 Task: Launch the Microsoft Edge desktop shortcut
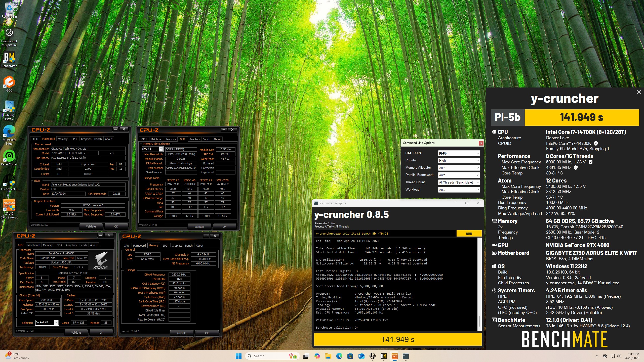tap(9, 135)
